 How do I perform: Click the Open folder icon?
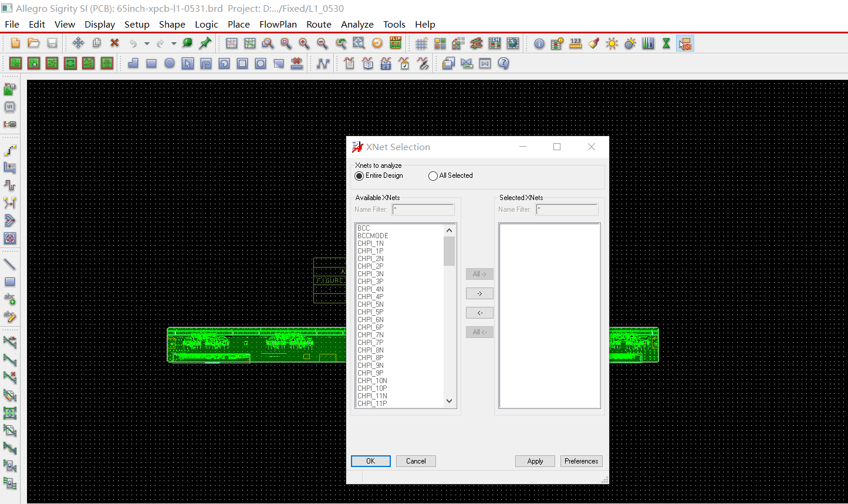click(33, 43)
